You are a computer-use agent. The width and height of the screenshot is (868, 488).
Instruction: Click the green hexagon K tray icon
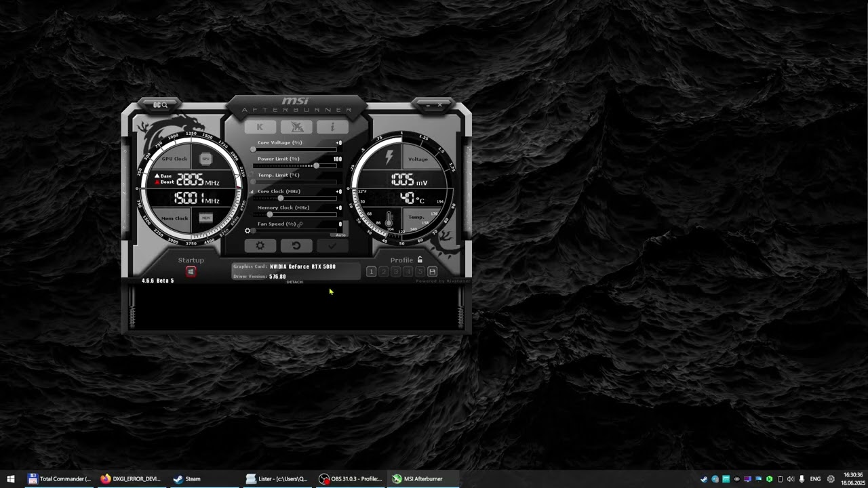click(x=770, y=479)
